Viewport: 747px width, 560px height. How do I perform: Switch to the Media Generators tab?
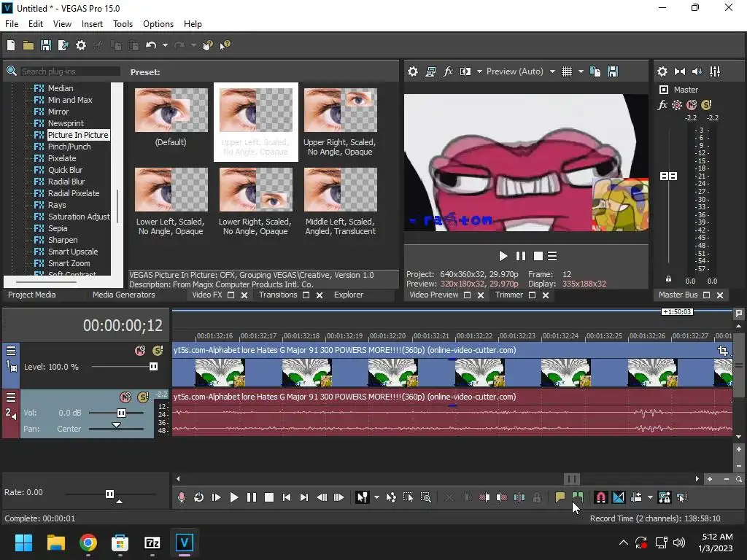pyautogui.click(x=124, y=295)
